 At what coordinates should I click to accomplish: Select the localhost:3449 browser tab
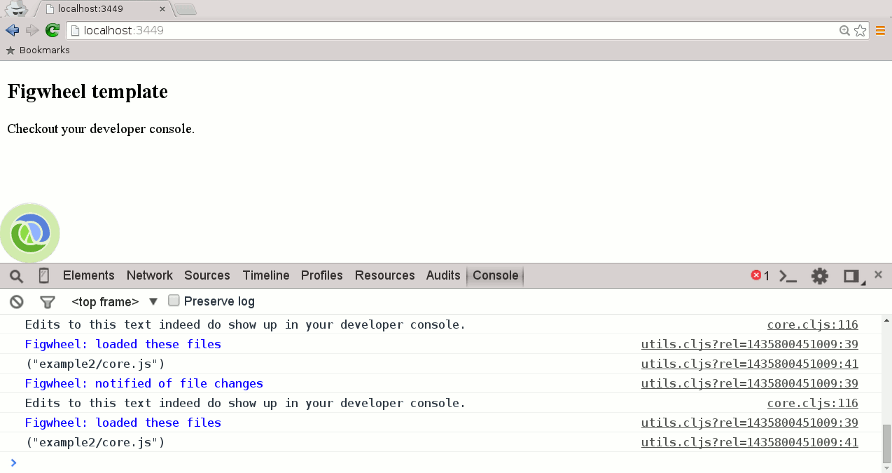tap(100, 9)
